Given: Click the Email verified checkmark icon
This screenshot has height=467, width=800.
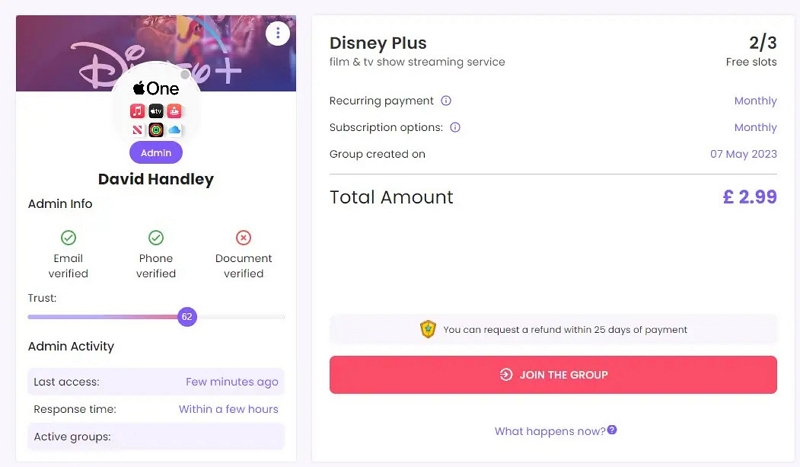Looking at the screenshot, I should point(68,238).
